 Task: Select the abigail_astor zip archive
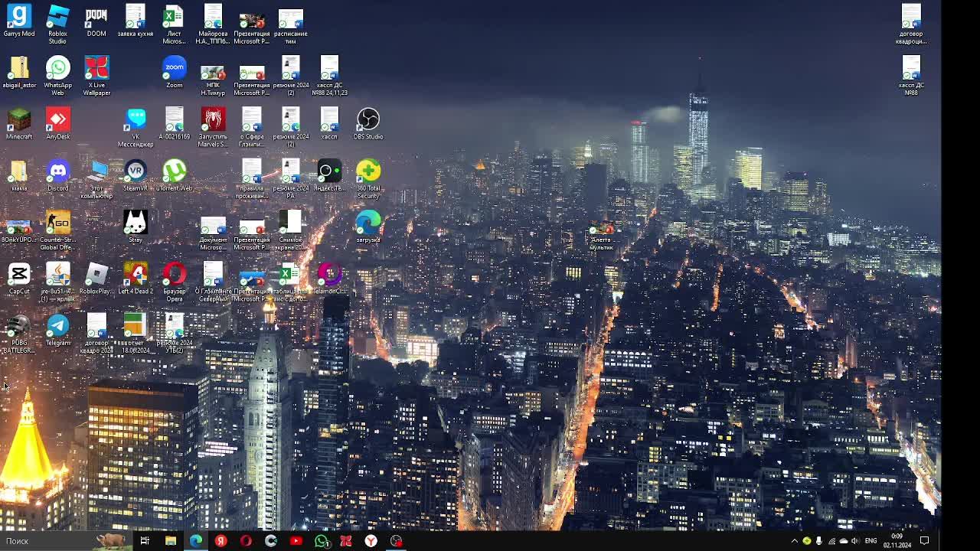[19, 73]
